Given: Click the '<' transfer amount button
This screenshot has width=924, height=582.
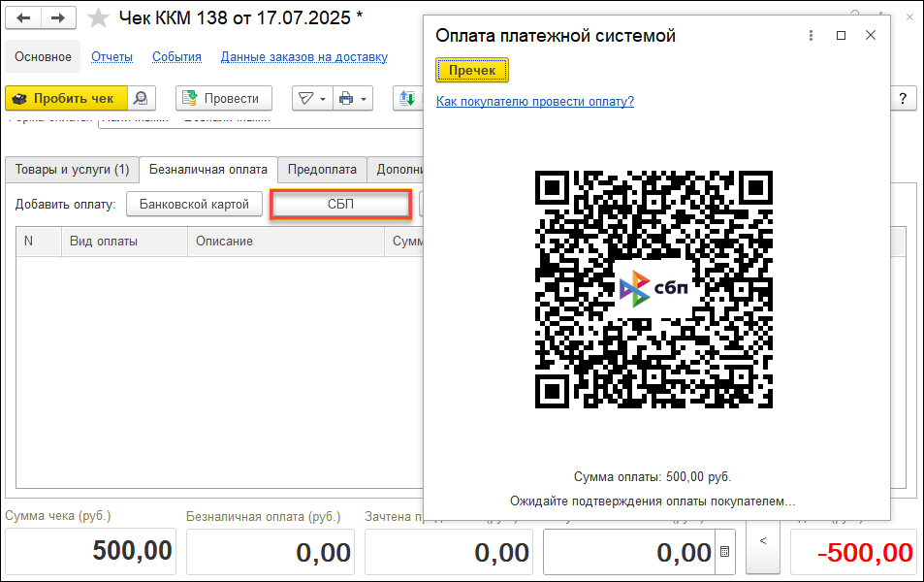Looking at the screenshot, I should point(762,547).
